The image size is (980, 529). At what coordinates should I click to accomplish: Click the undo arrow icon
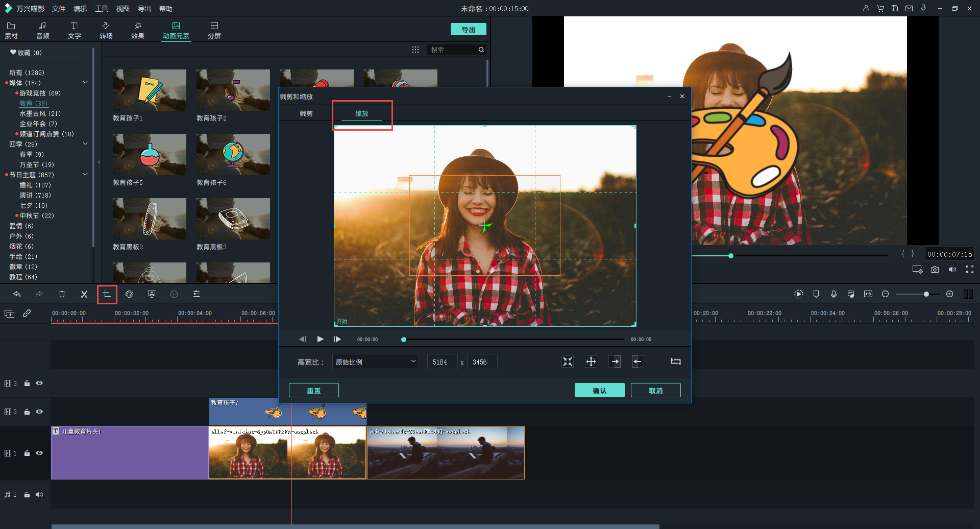17,294
